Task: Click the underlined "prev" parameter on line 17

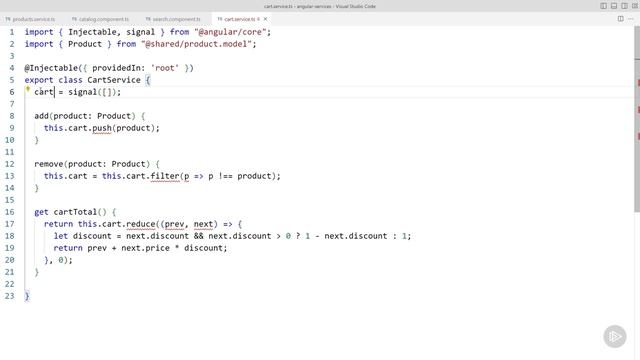Action: click(x=175, y=224)
